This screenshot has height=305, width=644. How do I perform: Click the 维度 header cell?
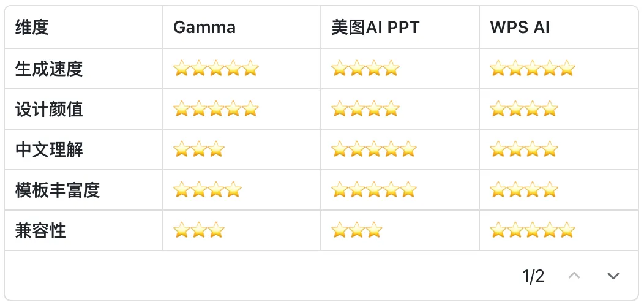click(x=32, y=28)
